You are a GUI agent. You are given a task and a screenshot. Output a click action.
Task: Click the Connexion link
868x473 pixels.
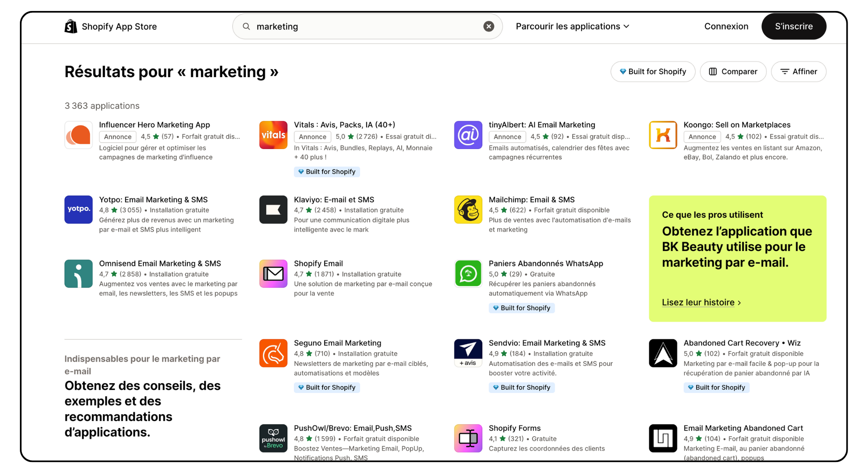click(726, 26)
